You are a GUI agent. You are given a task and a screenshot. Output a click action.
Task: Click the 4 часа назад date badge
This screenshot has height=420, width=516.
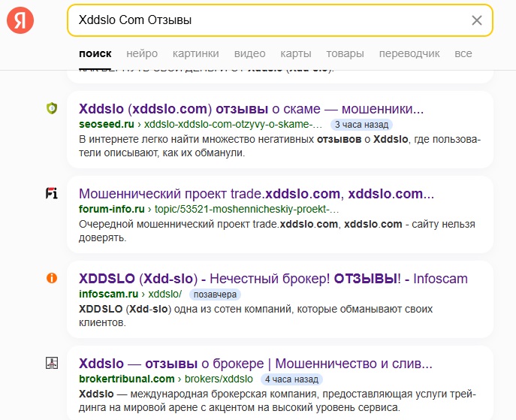click(x=291, y=379)
